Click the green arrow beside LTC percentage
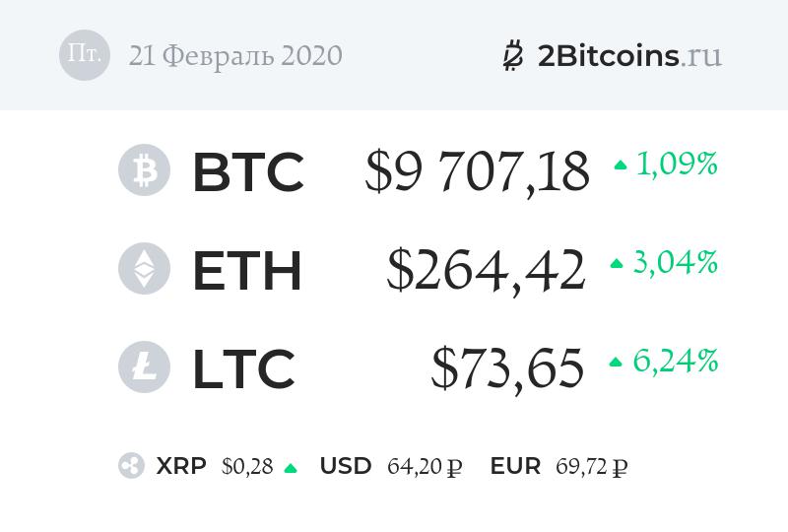This screenshot has height=532, width=788. tap(616, 363)
